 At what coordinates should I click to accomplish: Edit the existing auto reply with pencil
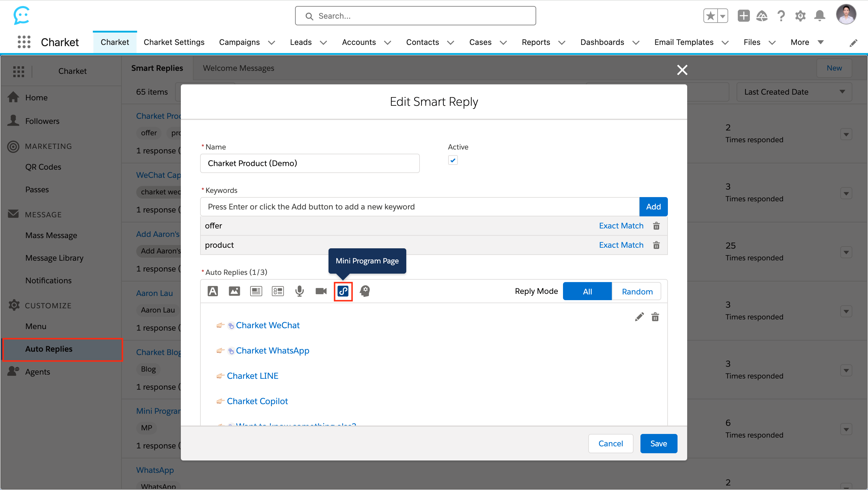pos(639,317)
